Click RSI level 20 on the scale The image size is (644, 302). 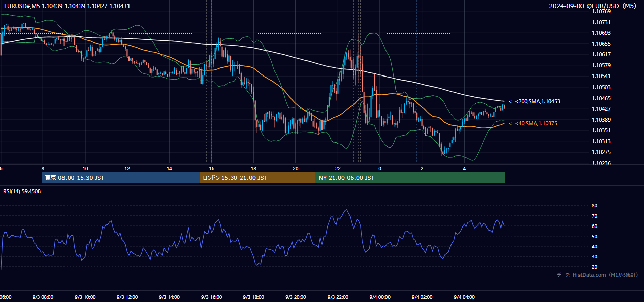click(594, 267)
